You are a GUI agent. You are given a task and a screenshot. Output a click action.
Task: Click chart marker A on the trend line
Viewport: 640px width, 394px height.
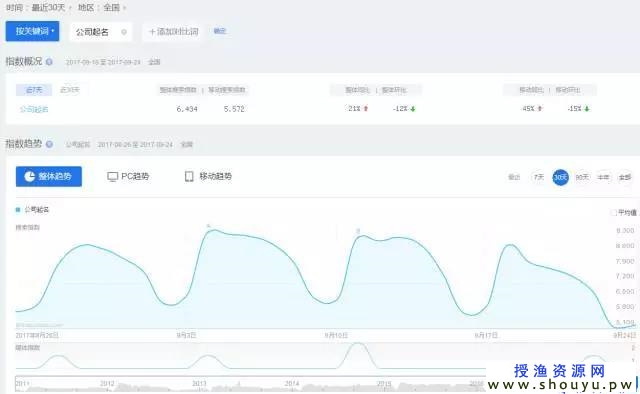(x=209, y=226)
